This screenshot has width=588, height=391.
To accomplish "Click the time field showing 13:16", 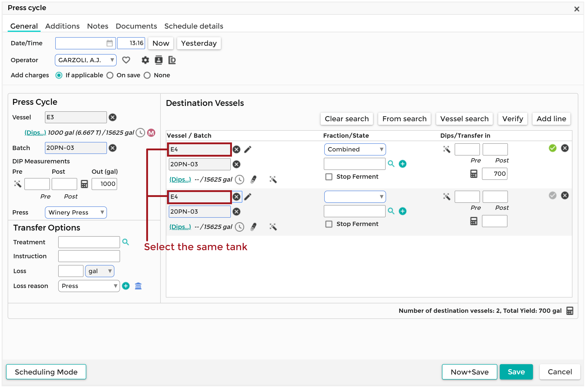I will pos(131,43).
